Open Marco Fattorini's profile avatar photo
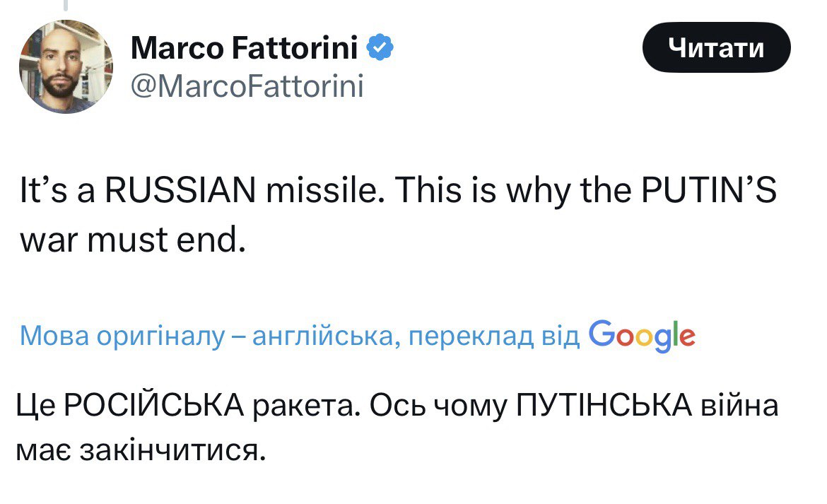The image size is (827, 504). [x=65, y=67]
